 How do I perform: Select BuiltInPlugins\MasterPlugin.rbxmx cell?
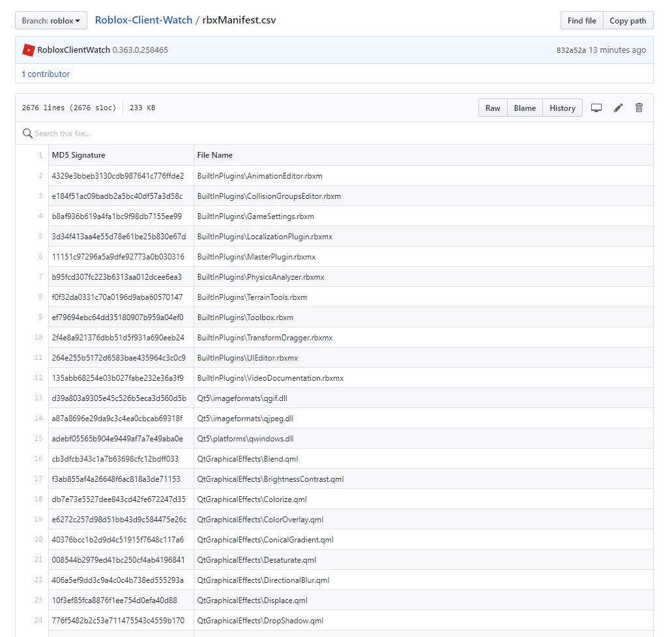click(424, 256)
